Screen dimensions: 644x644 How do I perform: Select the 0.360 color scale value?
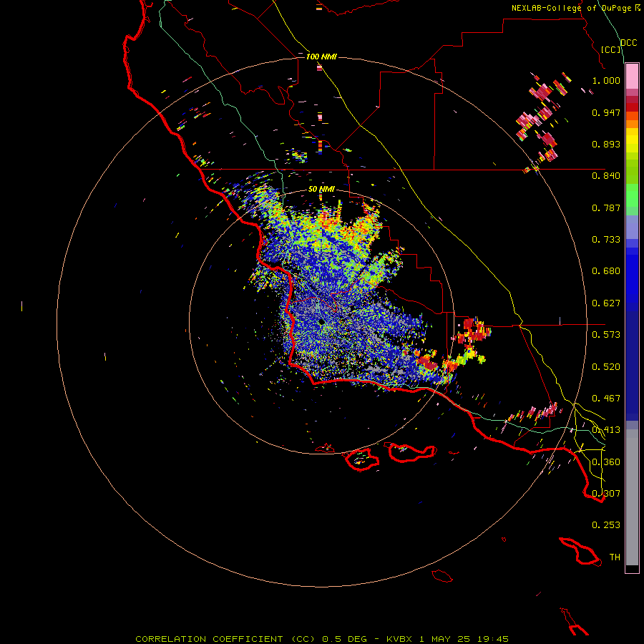click(606, 462)
